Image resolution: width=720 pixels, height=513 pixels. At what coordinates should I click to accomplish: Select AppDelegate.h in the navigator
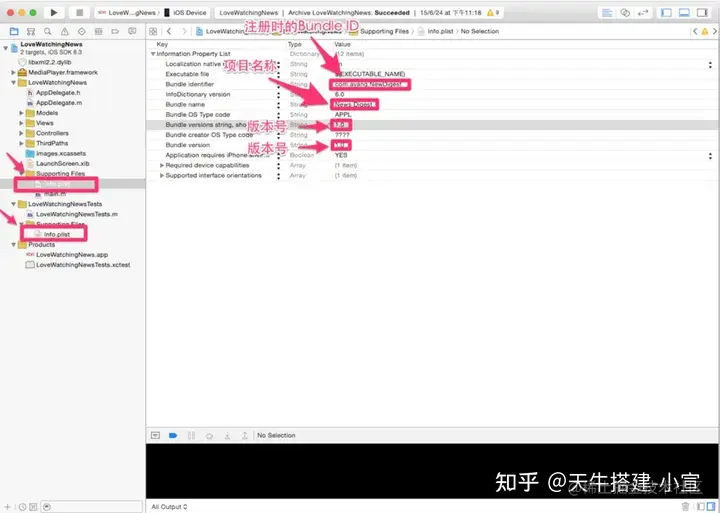point(58,92)
